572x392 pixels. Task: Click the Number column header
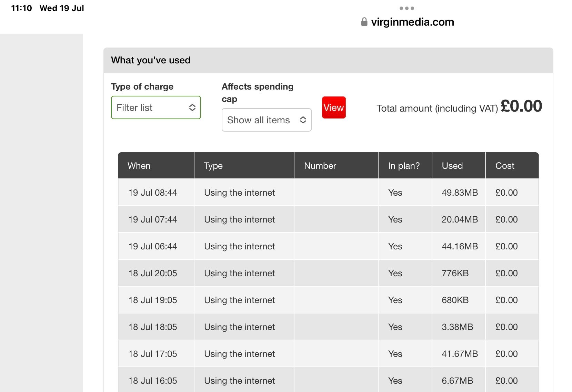click(320, 166)
